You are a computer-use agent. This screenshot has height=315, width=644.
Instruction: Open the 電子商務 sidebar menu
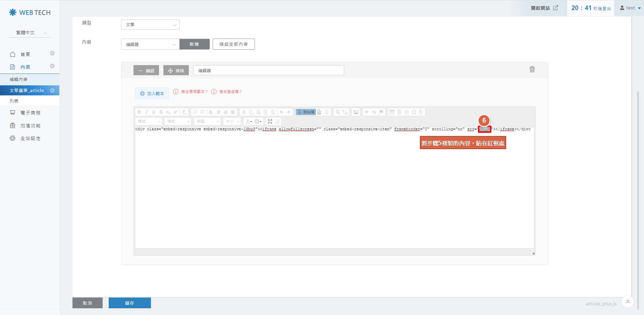[30, 113]
